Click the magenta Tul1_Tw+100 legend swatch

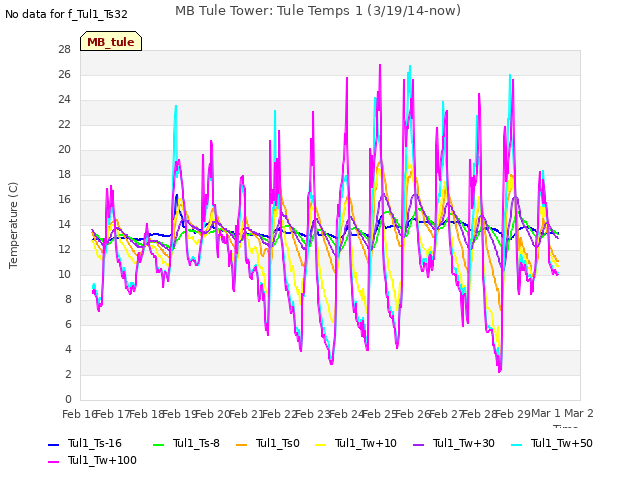53,462
